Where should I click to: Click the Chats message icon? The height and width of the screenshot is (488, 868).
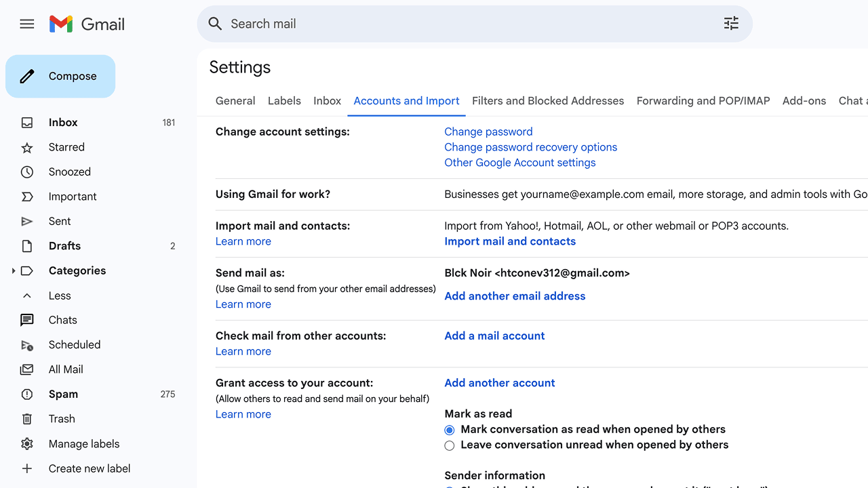click(x=27, y=320)
